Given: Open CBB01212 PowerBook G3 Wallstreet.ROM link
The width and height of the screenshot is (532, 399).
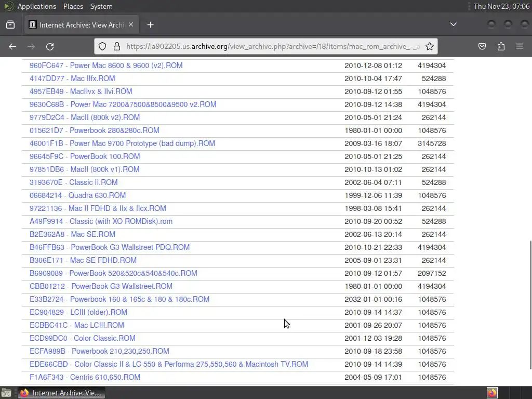Looking at the screenshot, I should point(101,286).
